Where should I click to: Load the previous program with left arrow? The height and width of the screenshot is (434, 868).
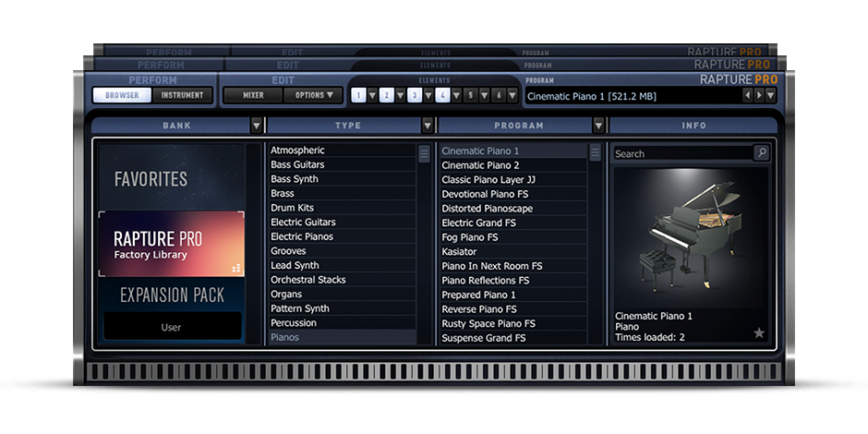click(748, 96)
